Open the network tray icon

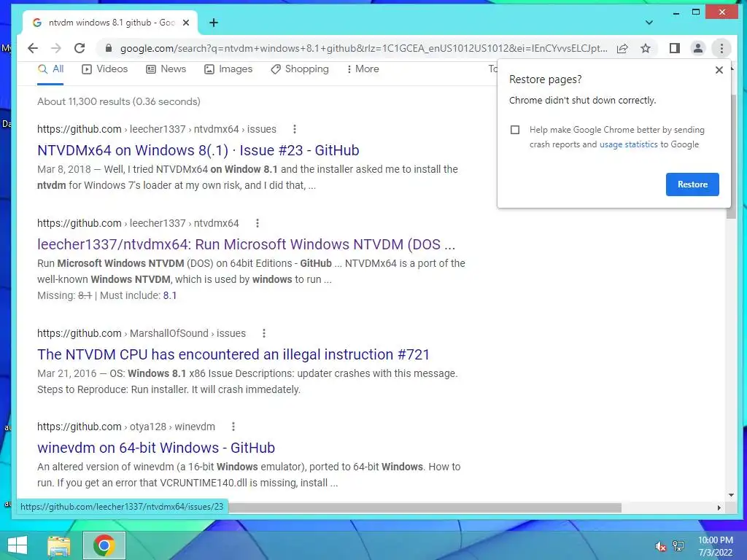click(678, 546)
